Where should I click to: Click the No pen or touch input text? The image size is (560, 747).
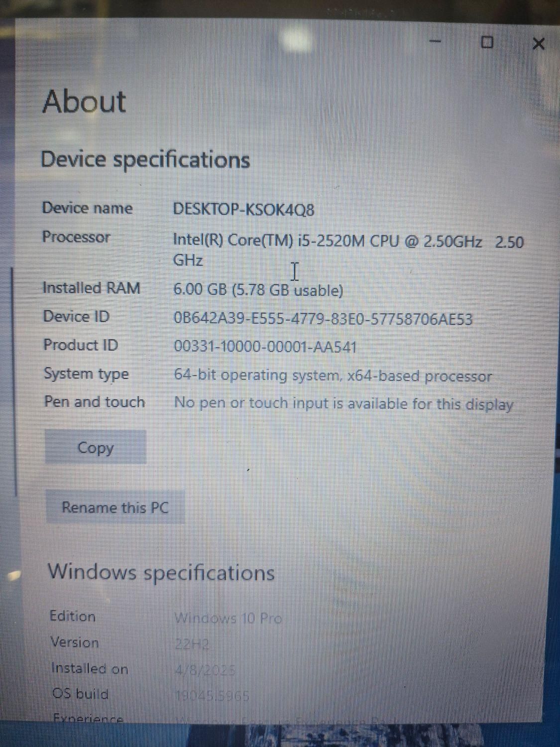click(343, 403)
